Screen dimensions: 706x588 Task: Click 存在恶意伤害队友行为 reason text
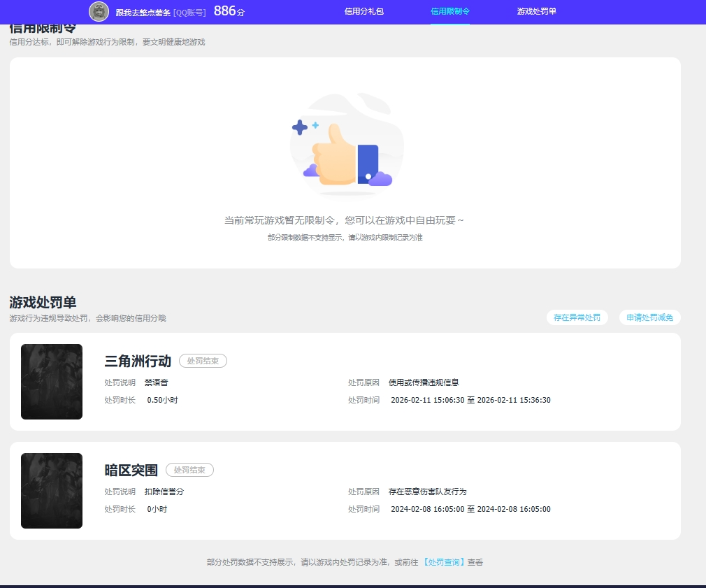coord(427,492)
